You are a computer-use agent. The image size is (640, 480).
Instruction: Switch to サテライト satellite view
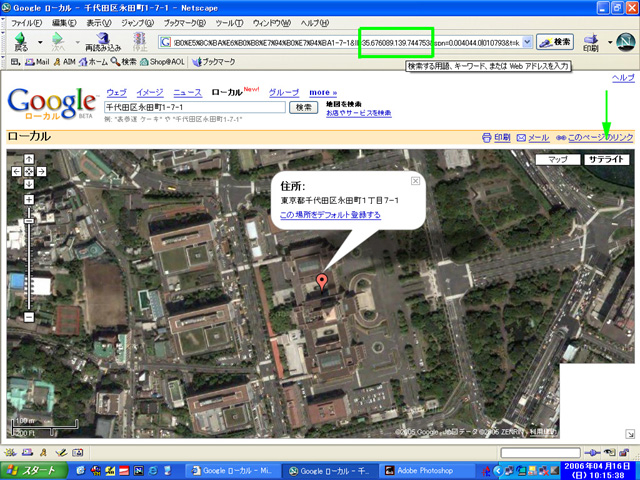(607, 160)
